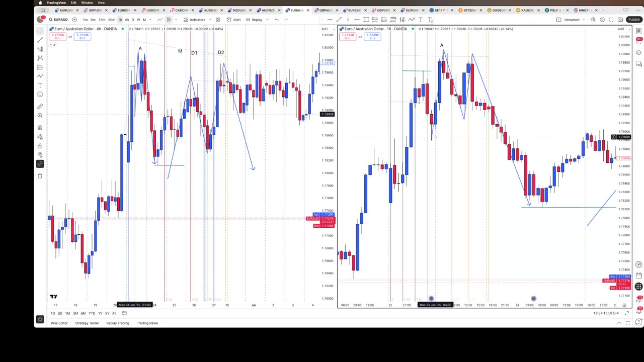Viewport: 644px width, 362px height.
Task: Switch to the XAUUSD tab
Action: click(x=527, y=10)
